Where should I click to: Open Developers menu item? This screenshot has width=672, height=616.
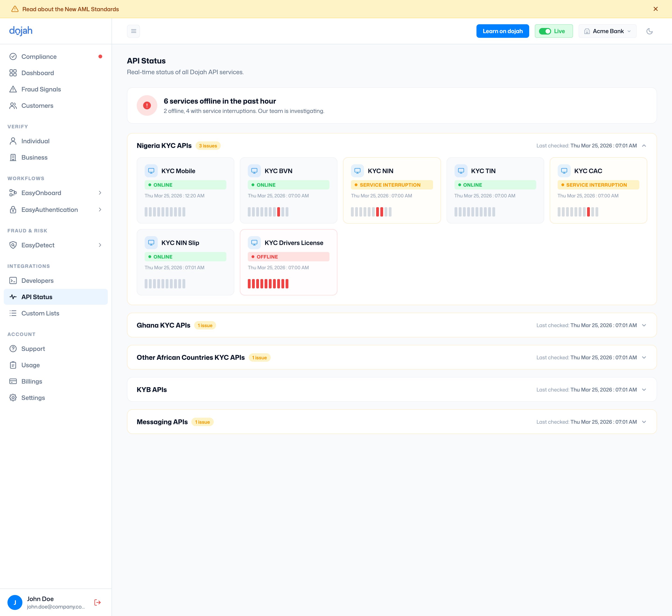[x=56, y=281]
